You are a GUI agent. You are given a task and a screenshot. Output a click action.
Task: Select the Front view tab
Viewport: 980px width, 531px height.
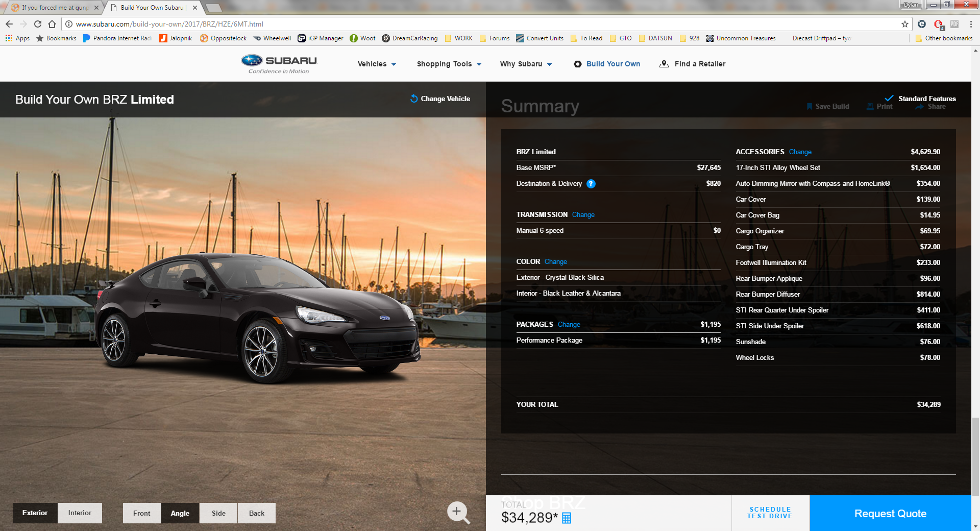click(142, 513)
